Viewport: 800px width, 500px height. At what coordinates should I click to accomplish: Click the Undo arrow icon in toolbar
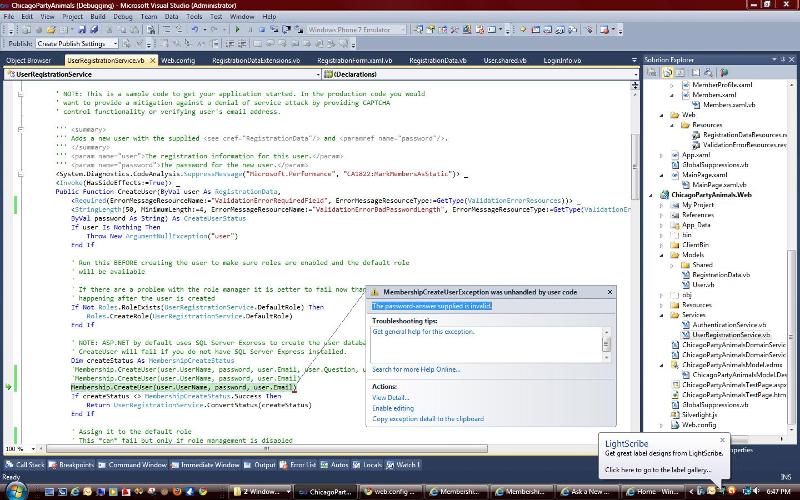(x=195, y=30)
